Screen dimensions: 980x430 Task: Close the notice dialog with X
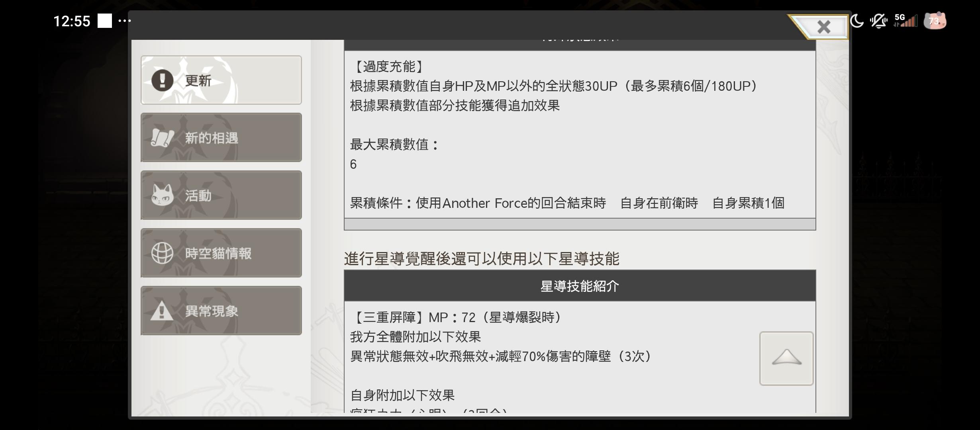pyautogui.click(x=823, y=27)
